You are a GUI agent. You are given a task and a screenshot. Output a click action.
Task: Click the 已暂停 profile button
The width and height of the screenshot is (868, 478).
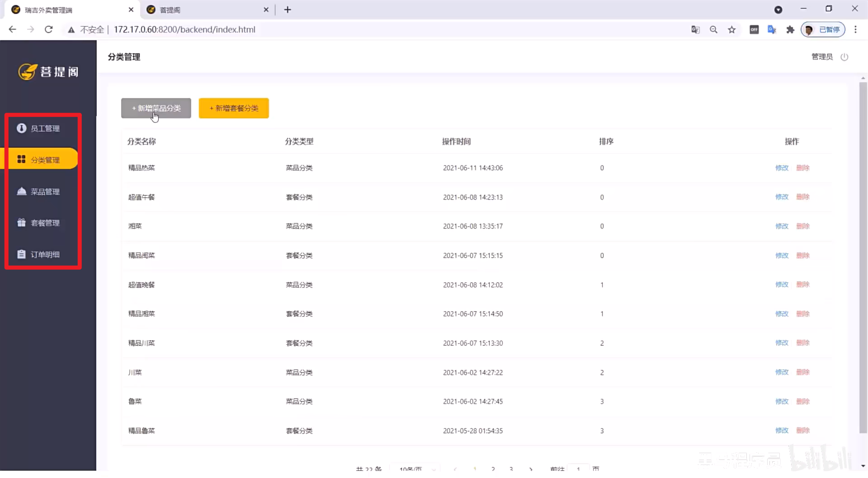[x=823, y=30]
